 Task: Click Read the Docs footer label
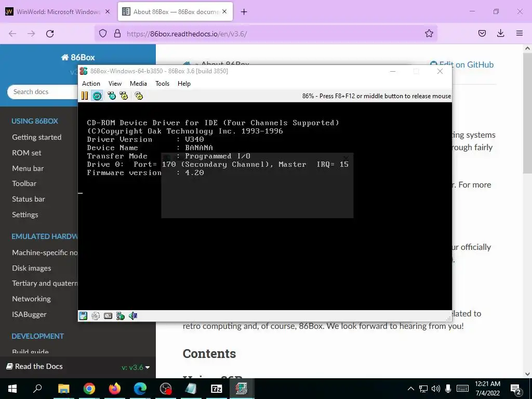tap(34, 366)
